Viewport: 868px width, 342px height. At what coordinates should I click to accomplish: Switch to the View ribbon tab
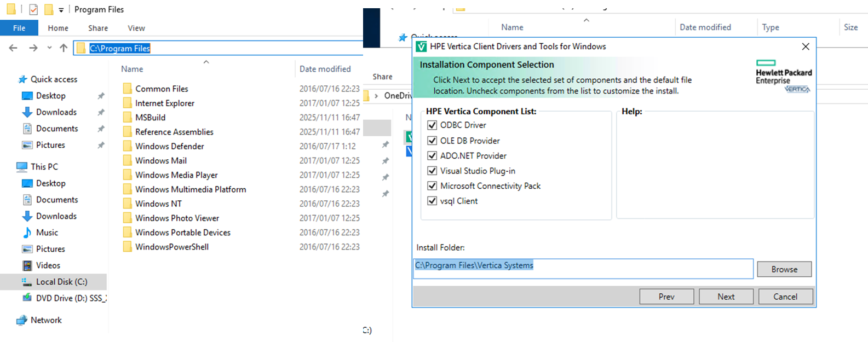136,28
